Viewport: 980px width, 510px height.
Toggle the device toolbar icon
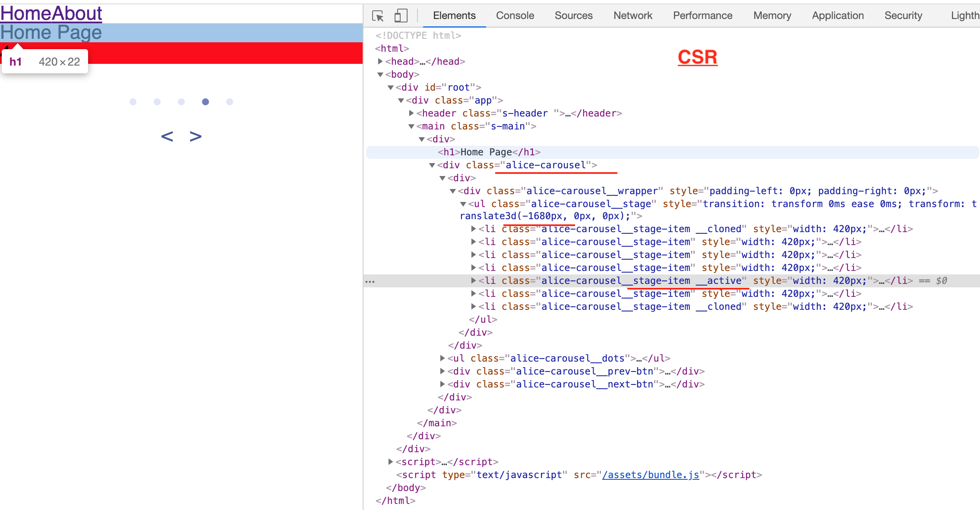[x=401, y=15]
